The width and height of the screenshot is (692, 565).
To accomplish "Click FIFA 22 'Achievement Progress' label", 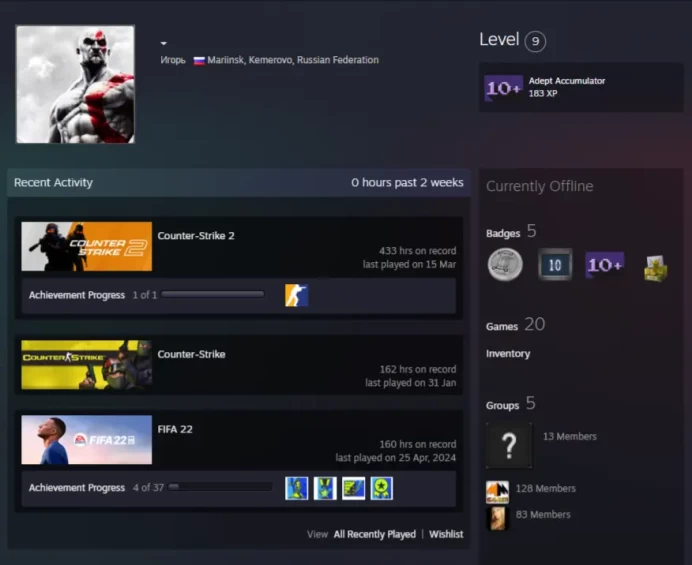I will 77,488.
